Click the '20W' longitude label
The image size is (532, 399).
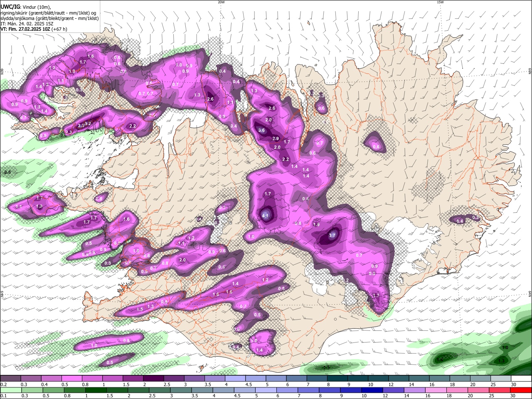[221, 2]
